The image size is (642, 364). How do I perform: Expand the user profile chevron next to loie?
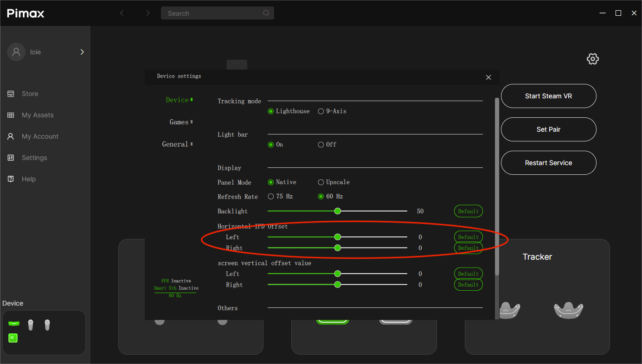click(82, 52)
